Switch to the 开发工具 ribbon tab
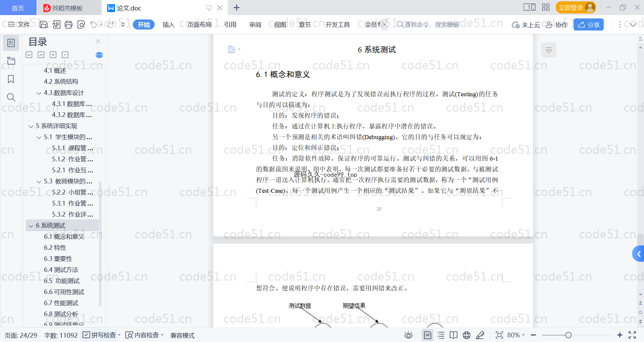The image size is (644, 342). pyautogui.click(x=337, y=24)
